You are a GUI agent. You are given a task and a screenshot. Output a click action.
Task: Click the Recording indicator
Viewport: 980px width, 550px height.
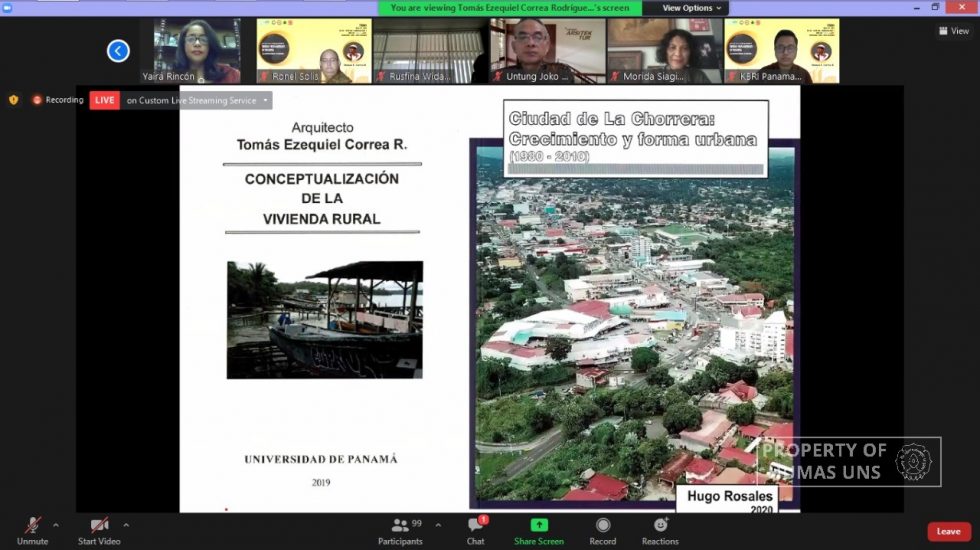tap(58, 100)
